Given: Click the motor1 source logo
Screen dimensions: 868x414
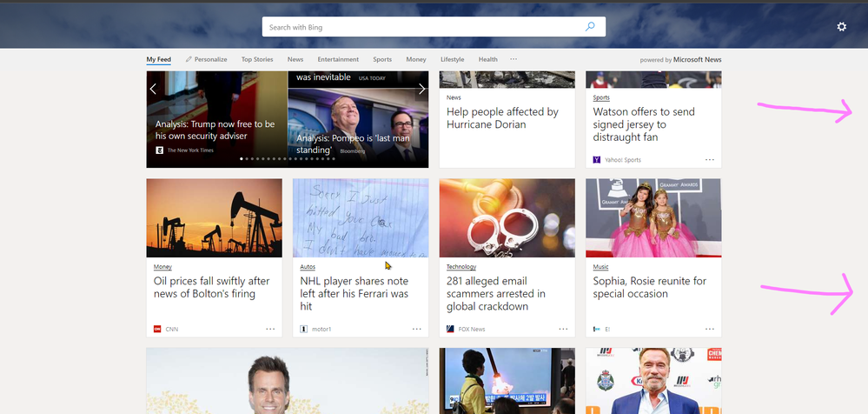Looking at the screenshot, I should pos(303,330).
